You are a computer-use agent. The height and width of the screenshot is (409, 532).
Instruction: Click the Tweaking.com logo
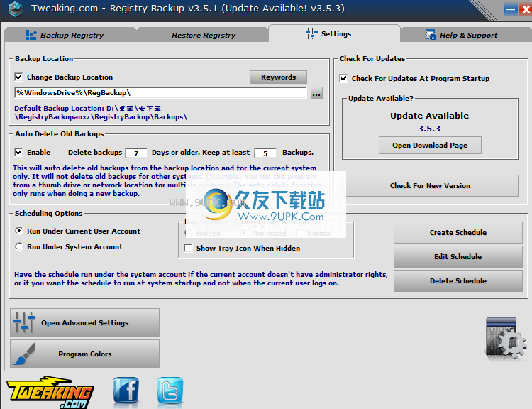coord(50,393)
